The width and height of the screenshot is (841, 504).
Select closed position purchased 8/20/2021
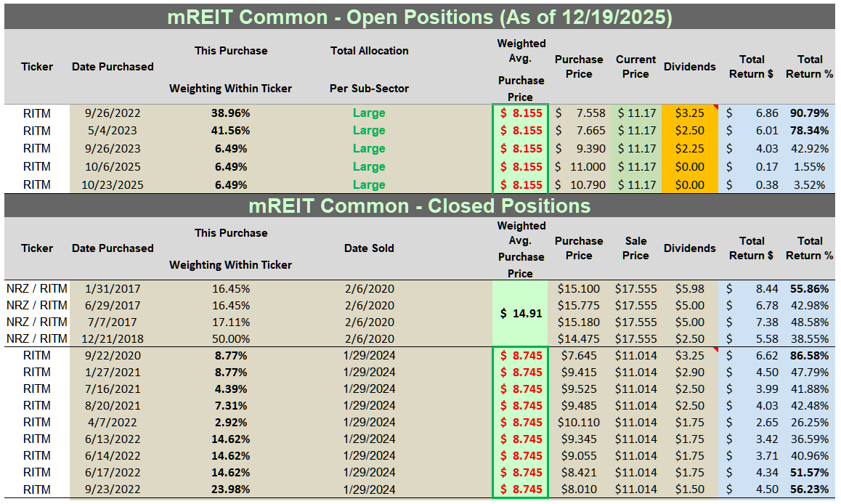click(113, 405)
